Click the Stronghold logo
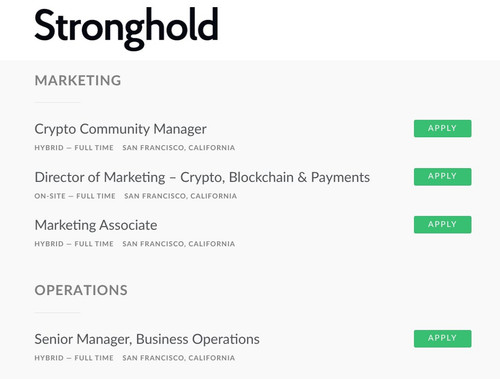 126,28
